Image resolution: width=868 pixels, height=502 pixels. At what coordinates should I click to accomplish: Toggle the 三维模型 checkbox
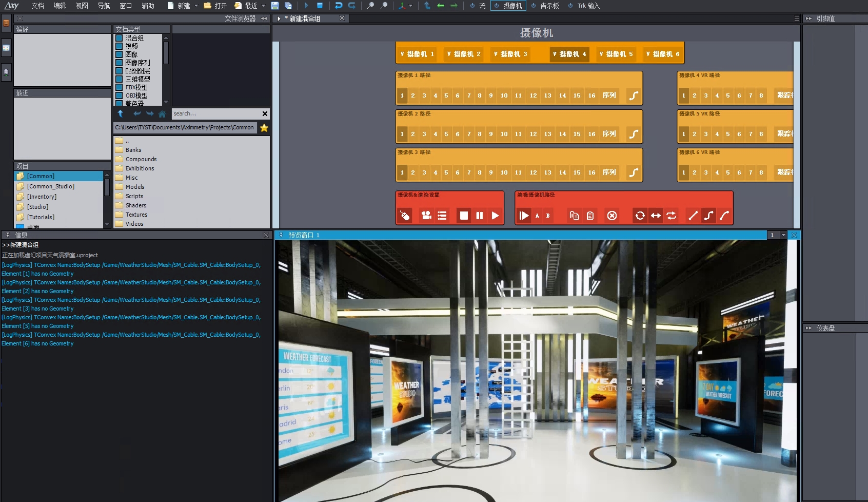(x=119, y=79)
